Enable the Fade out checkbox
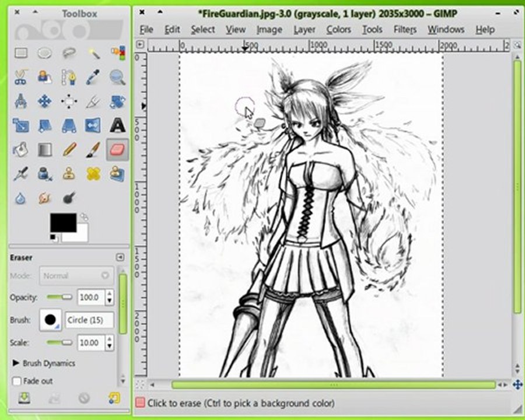This screenshot has width=525, height=420. pyautogui.click(x=17, y=381)
